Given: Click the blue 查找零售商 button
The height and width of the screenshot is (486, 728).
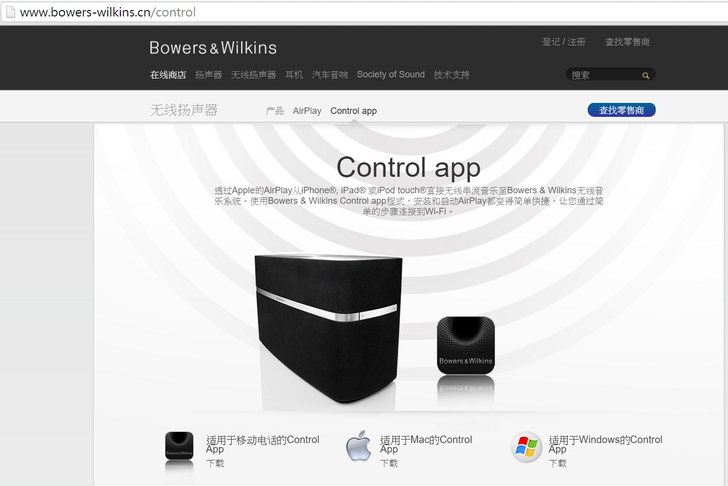Looking at the screenshot, I should point(622,110).
